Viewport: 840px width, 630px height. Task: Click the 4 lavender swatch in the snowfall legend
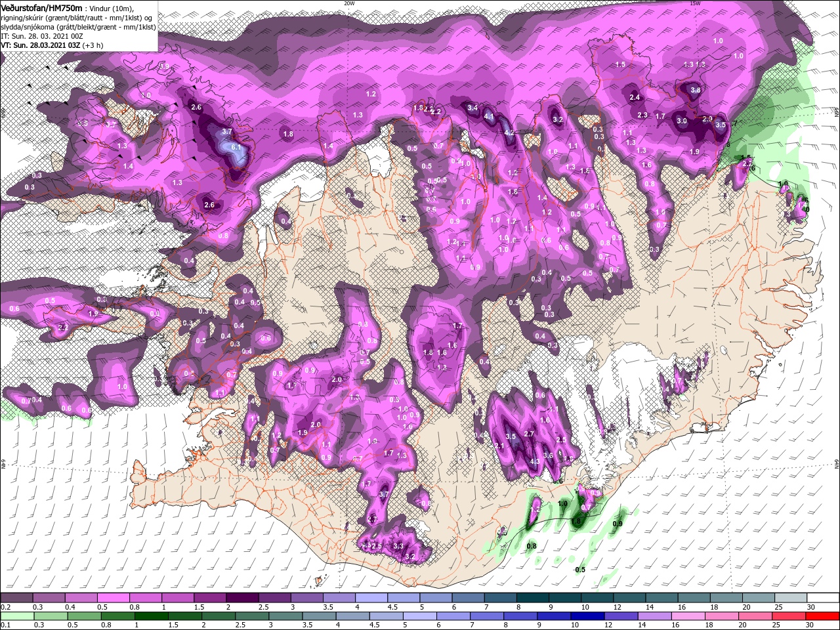(x=370, y=598)
